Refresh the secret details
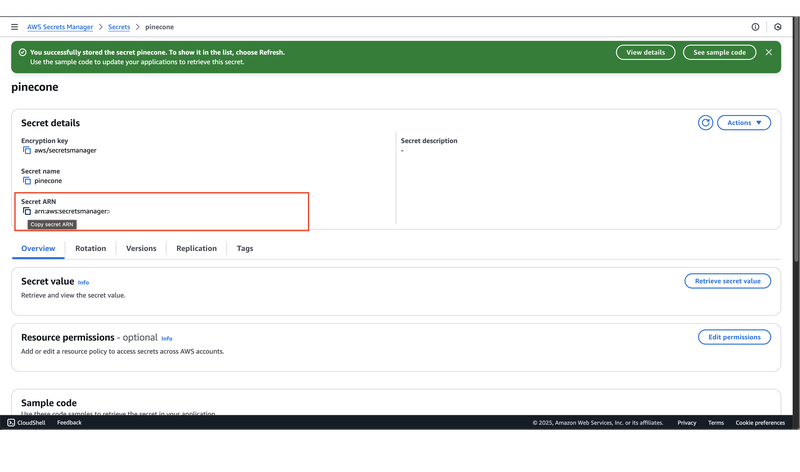Image resolution: width=800 pixels, height=472 pixels. (705, 123)
